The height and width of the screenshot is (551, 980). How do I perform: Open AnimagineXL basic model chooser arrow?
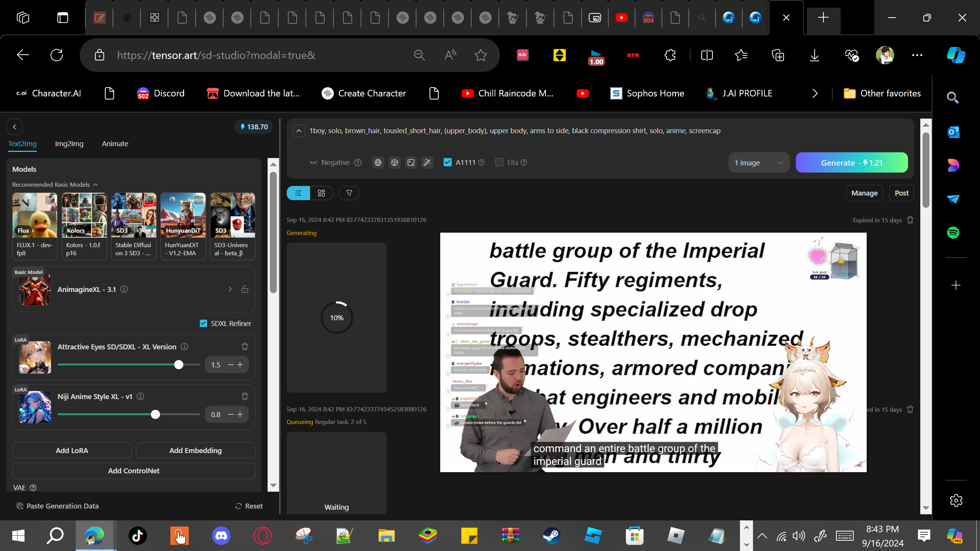click(230, 289)
